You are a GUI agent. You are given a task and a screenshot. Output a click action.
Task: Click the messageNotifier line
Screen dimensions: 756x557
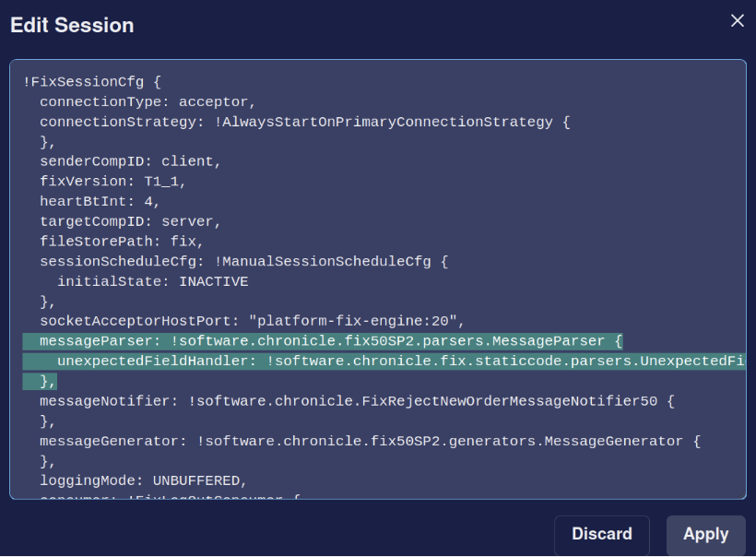(x=357, y=401)
